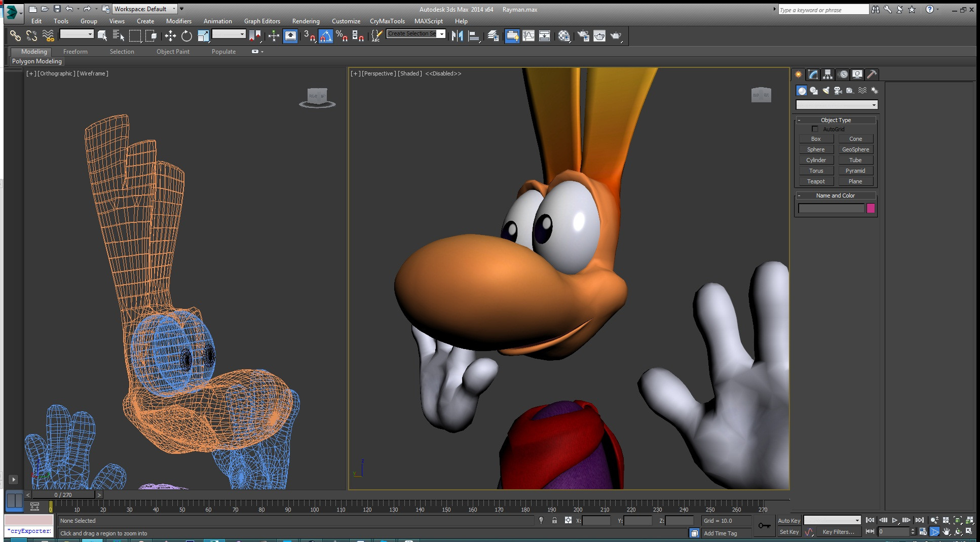The height and width of the screenshot is (542, 980).
Task: Pick the Select and Move tool
Action: point(170,35)
